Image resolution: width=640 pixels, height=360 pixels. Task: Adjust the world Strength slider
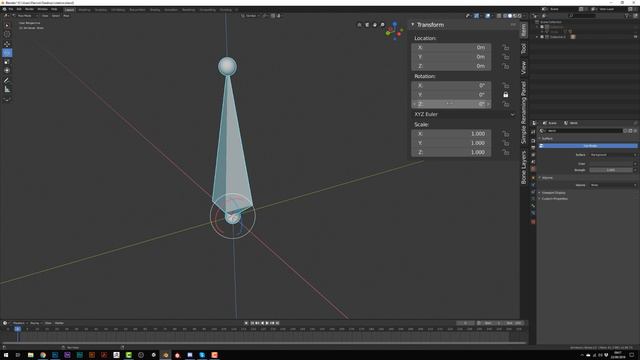click(611, 170)
